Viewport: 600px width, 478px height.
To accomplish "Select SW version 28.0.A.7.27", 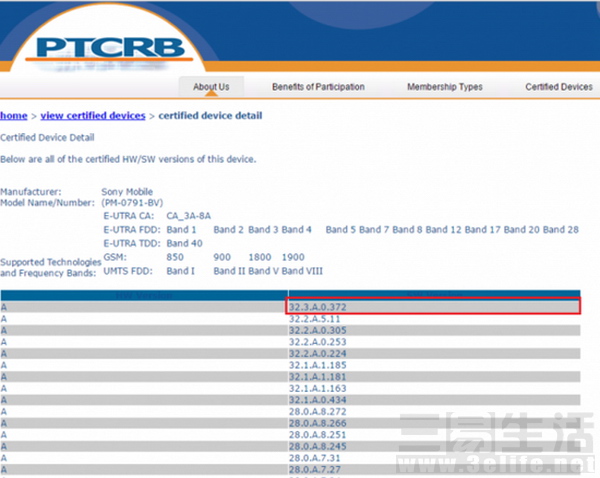I will [314, 470].
